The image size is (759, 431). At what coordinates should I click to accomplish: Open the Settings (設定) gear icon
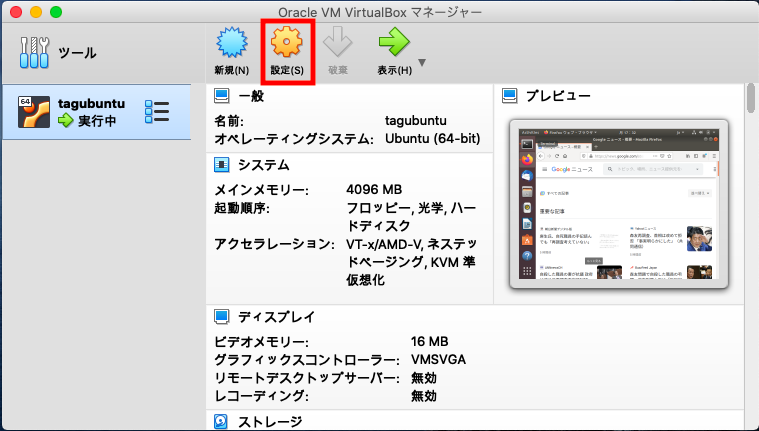(x=287, y=43)
